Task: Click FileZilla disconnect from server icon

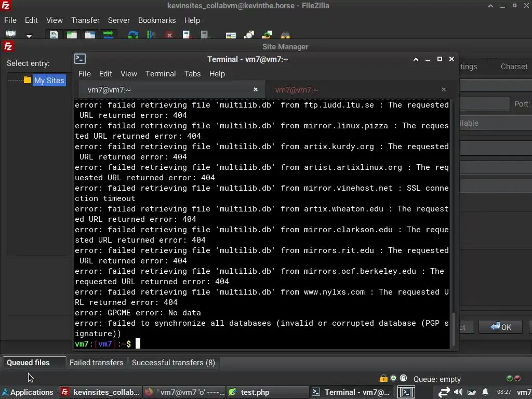Action: 187,35
